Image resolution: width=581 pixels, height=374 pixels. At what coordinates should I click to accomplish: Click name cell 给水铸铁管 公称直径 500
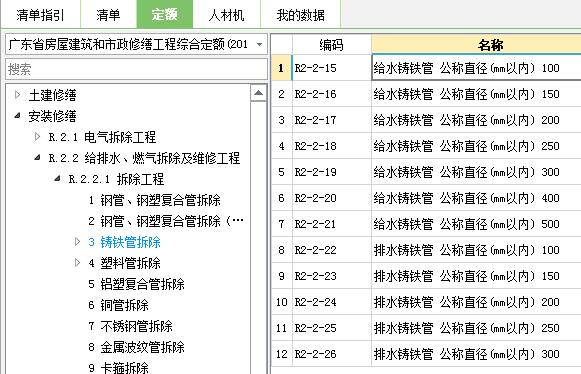click(x=476, y=224)
